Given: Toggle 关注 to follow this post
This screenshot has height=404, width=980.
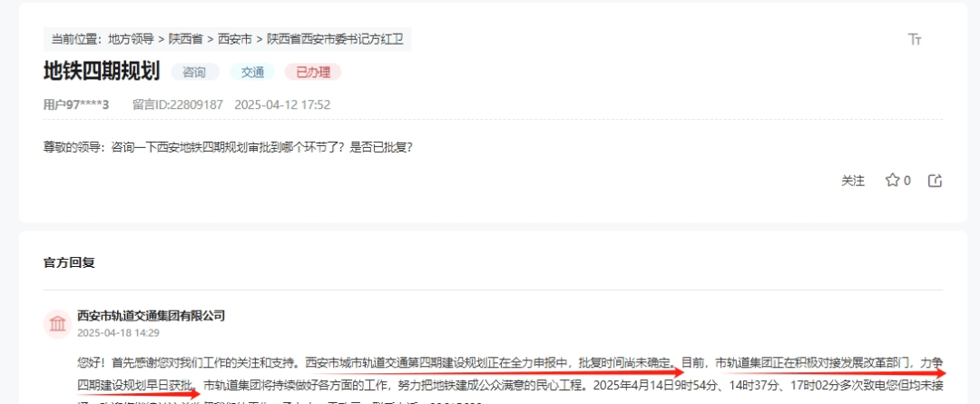Looking at the screenshot, I should click(x=852, y=181).
